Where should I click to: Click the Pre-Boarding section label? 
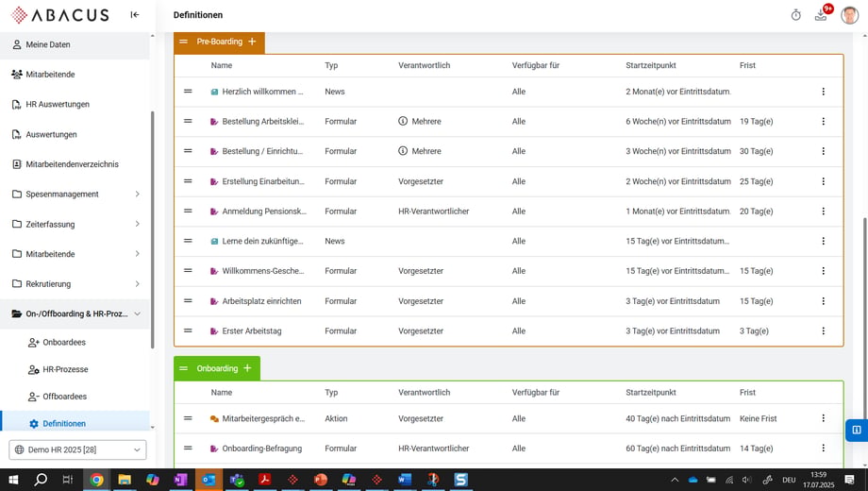(219, 42)
